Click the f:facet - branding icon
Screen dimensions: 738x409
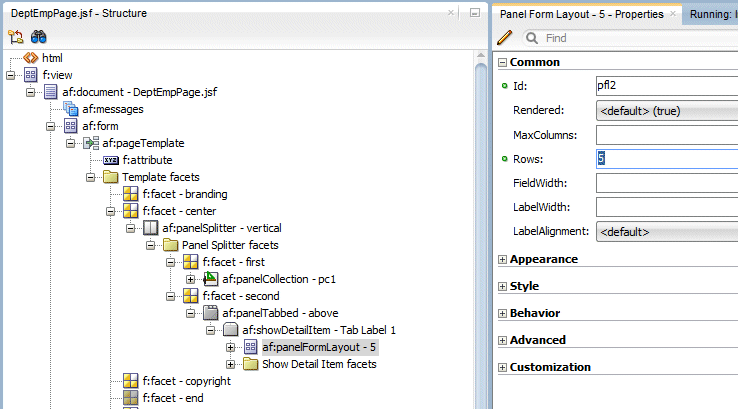pyautogui.click(x=130, y=194)
